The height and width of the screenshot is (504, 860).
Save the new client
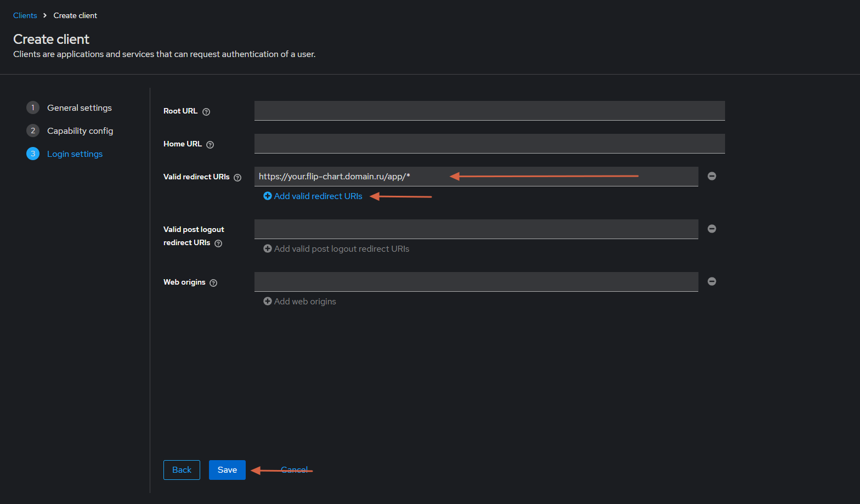point(227,470)
